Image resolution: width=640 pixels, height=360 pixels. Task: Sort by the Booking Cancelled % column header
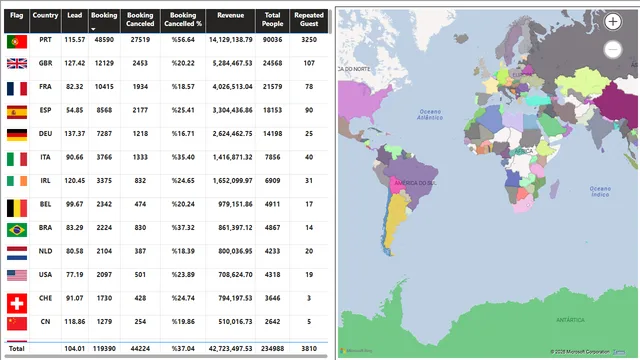[183, 20]
